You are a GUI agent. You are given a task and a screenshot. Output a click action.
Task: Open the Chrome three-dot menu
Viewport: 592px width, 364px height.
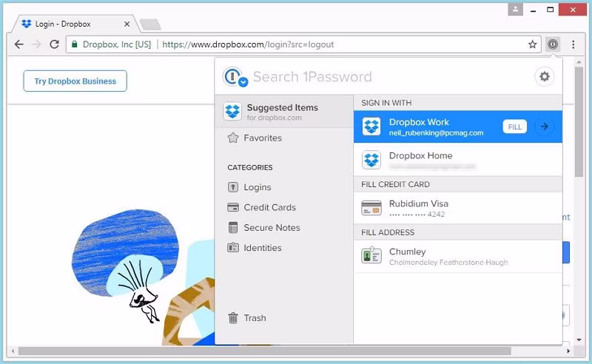[x=573, y=44]
